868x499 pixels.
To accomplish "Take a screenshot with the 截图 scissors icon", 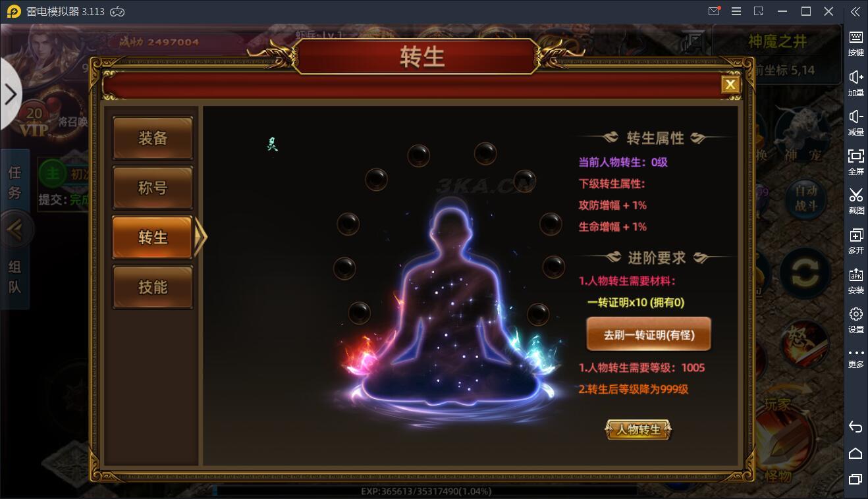I will 855,201.
